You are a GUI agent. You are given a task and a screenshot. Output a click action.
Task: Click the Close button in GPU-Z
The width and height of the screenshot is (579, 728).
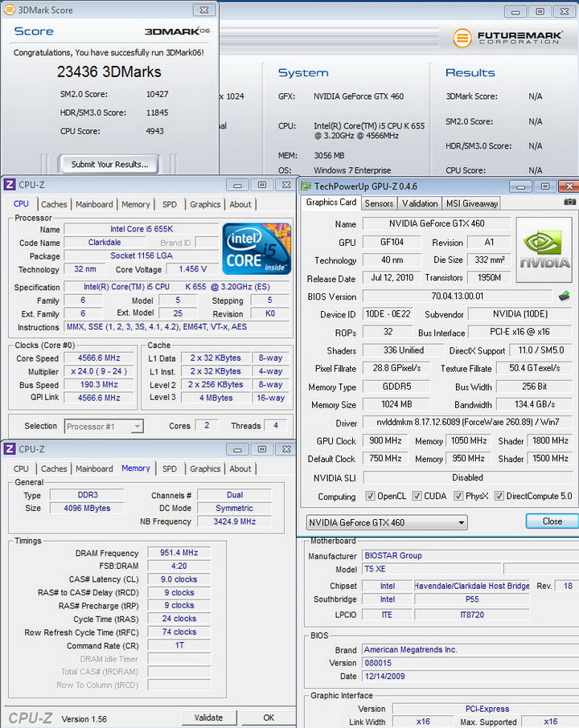point(552,521)
